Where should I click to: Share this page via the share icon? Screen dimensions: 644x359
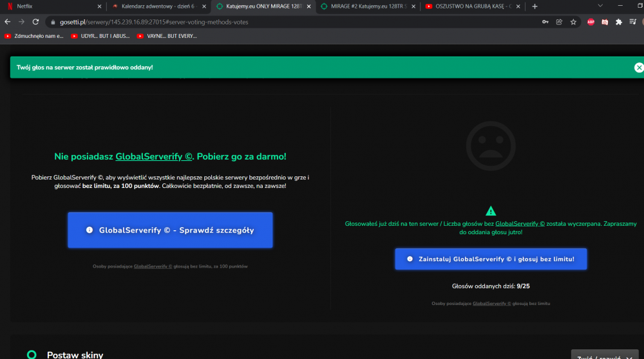pyautogui.click(x=559, y=22)
